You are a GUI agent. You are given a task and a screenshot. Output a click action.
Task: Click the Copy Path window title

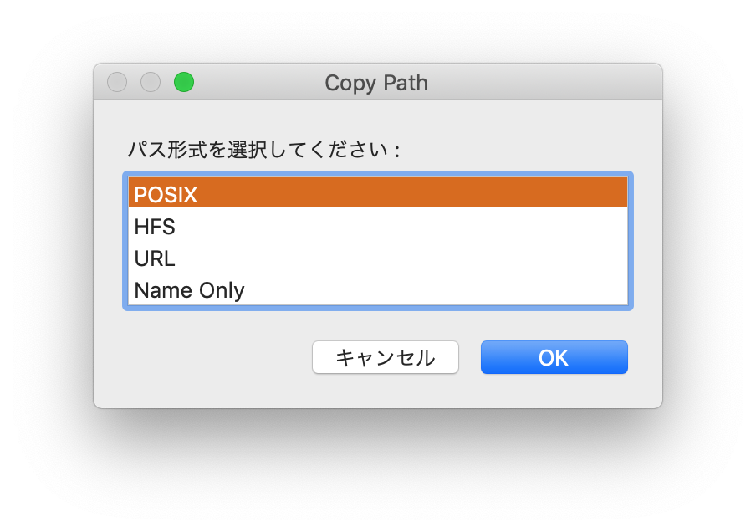(376, 83)
